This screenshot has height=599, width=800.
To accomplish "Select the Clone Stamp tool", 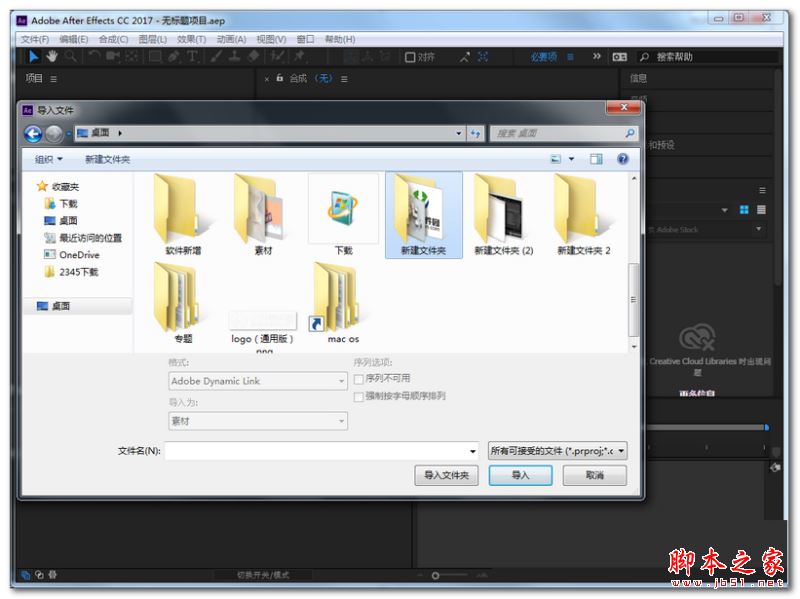I will [234, 57].
